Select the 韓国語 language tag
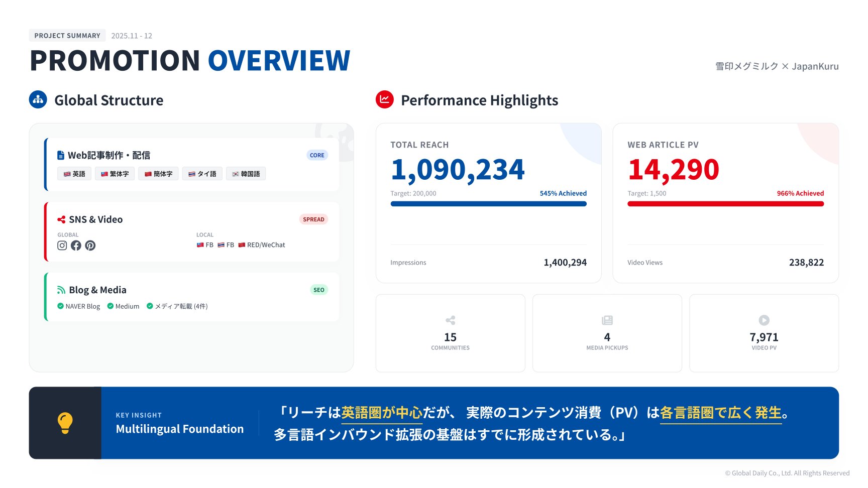This screenshot has width=868, height=488. (x=246, y=174)
